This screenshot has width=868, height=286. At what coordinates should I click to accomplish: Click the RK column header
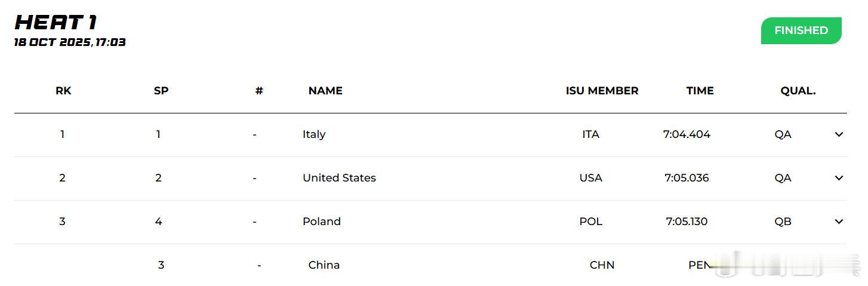coord(63,91)
